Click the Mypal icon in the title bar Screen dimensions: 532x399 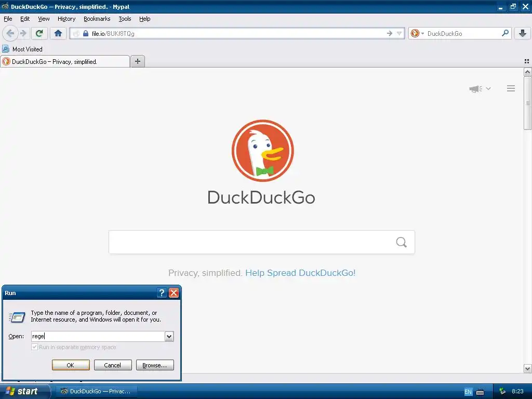click(x=5, y=6)
